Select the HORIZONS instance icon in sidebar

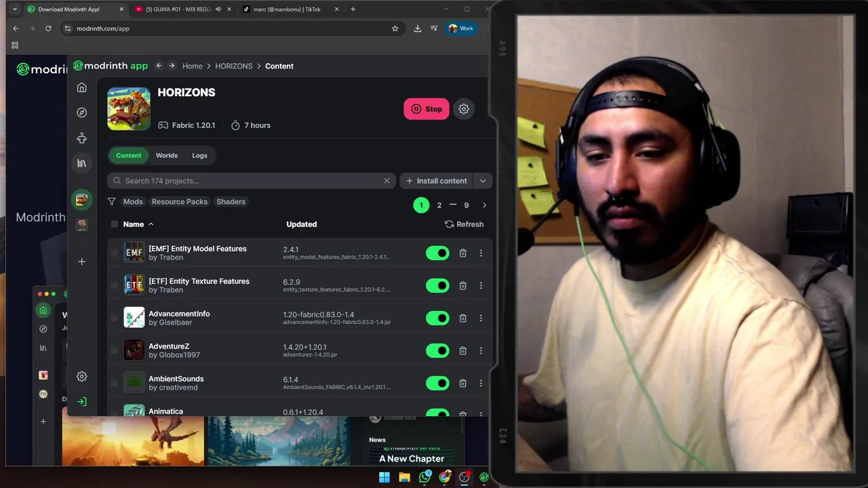point(81,199)
